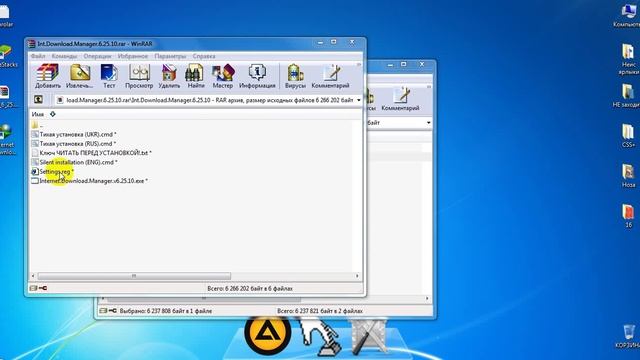Click Выбрано: 6 237 808 байт status text
The width and height of the screenshot is (640, 360).
tap(165, 311)
